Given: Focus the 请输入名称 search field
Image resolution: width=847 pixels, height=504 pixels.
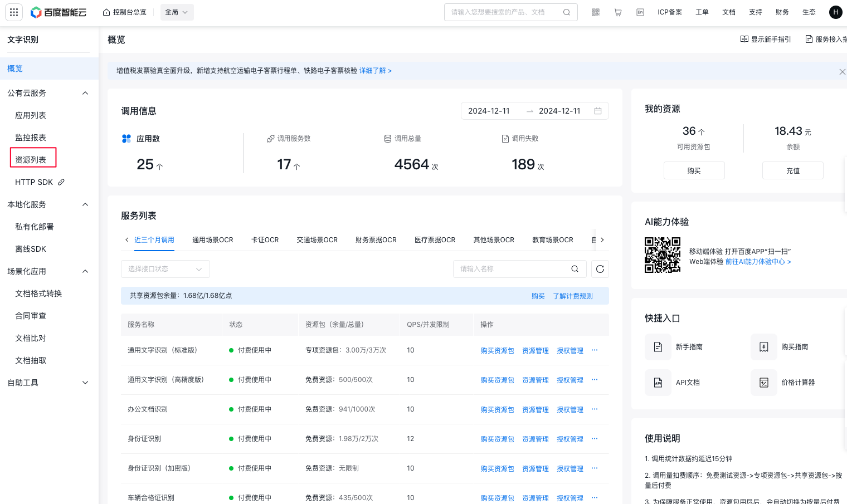Looking at the screenshot, I should (519, 269).
